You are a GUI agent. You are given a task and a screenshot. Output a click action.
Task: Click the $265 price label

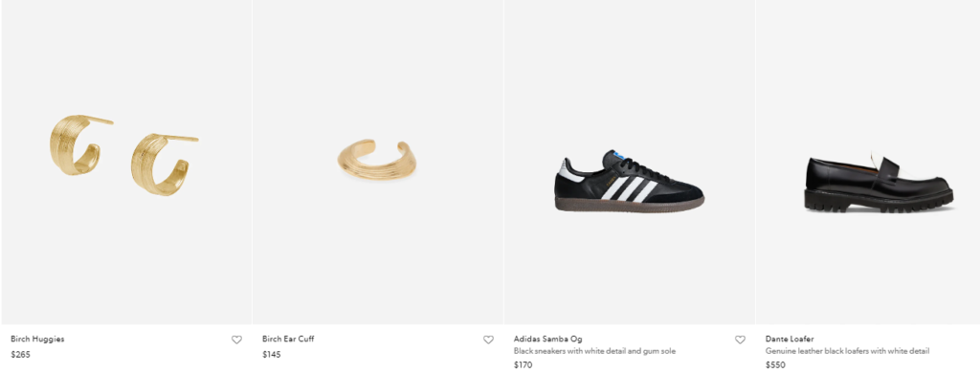21,355
